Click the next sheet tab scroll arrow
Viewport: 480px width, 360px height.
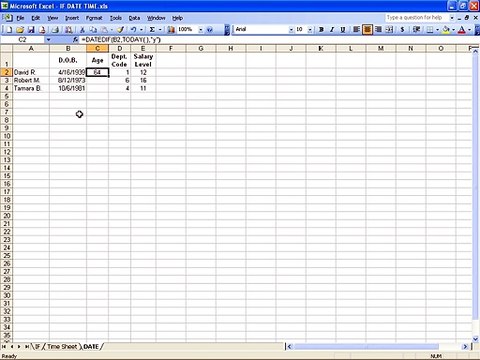[x=19, y=347]
